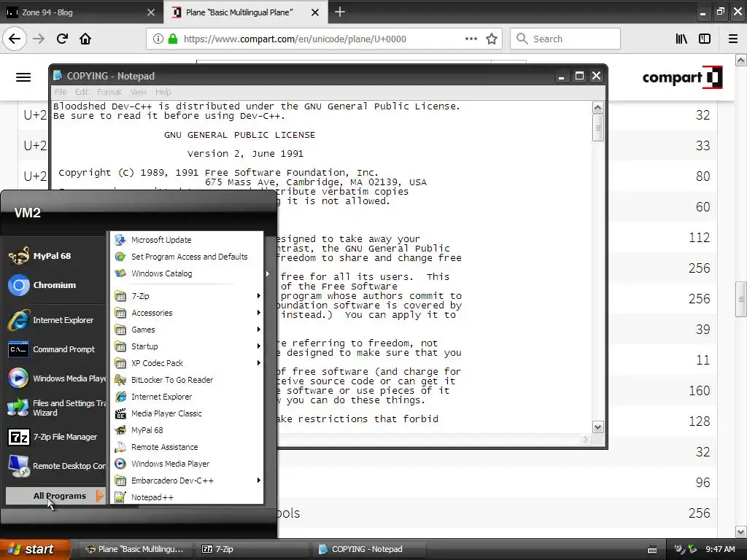Click the value 112 in the web table
Screen dimensions: 747x560
tap(699, 237)
